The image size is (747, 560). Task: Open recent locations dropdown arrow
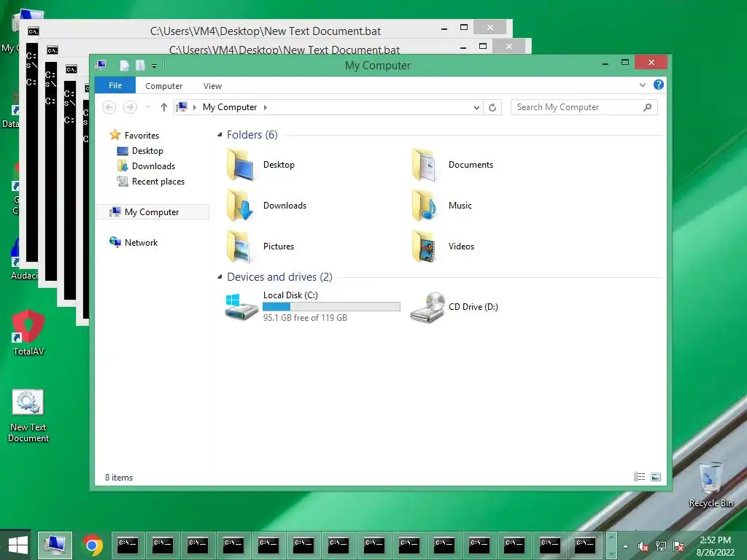click(x=147, y=107)
